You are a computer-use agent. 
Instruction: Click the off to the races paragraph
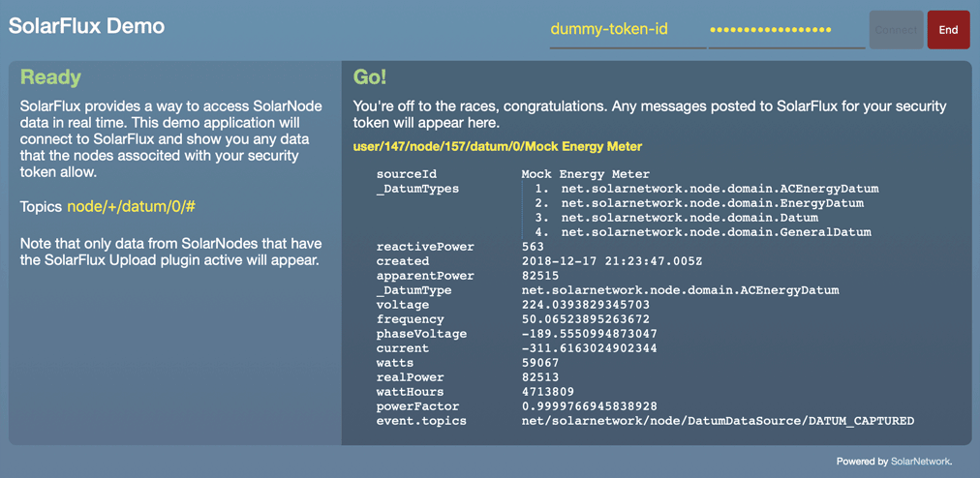click(650, 114)
